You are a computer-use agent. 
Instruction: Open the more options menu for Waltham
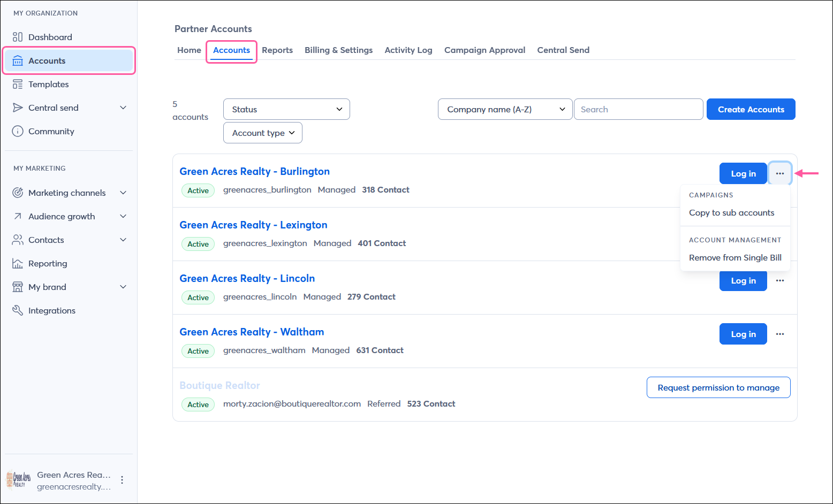pos(780,334)
